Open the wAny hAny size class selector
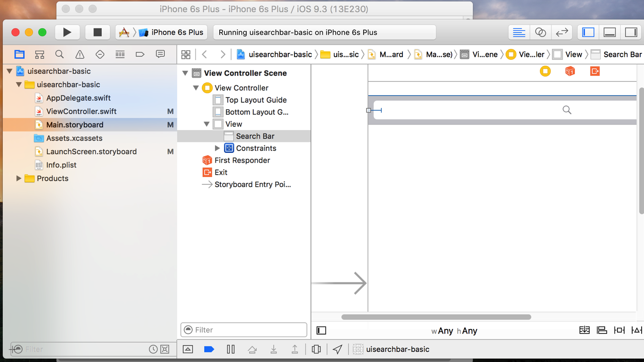This screenshot has height=362, width=644. 454,331
